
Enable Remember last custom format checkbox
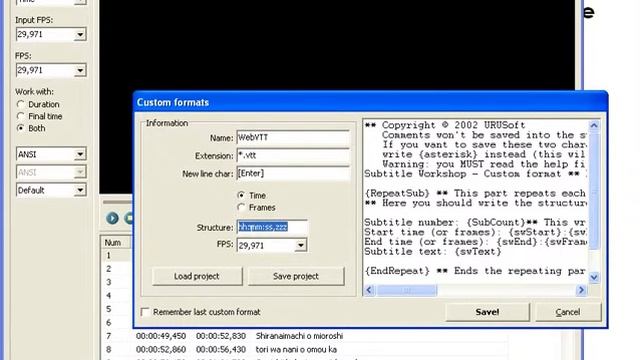pyautogui.click(x=145, y=312)
